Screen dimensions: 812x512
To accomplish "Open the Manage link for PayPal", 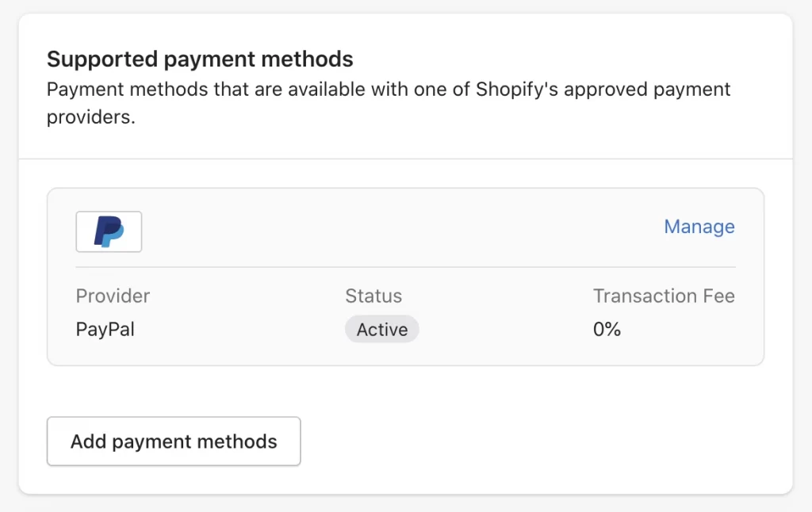I will (699, 227).
